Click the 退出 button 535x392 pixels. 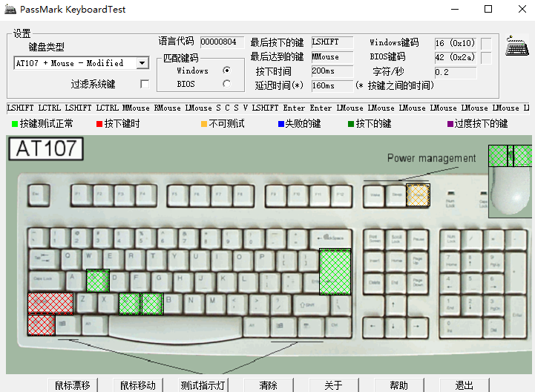point(465,385)
